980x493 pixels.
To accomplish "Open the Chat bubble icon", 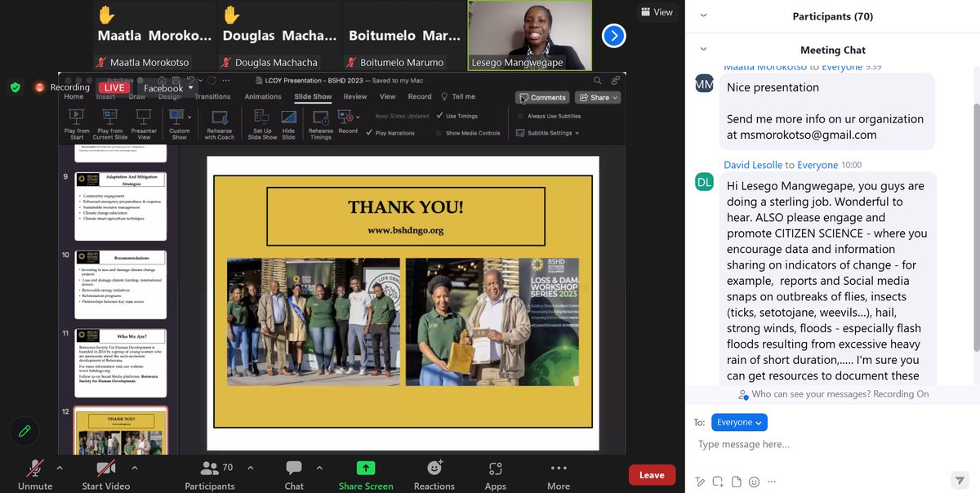I will (294, 469).
